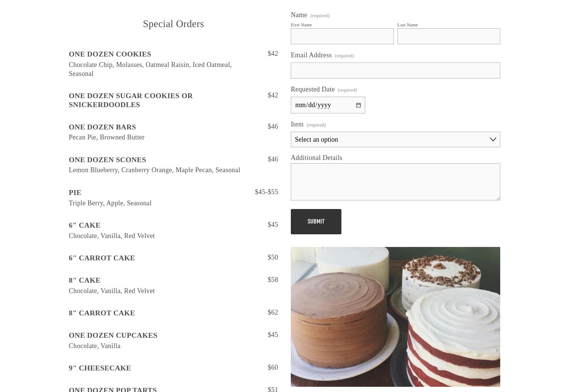Viewport: 569px width, 392px height.
Task: Click the Additional Details text area
Action: click(395, 182)
